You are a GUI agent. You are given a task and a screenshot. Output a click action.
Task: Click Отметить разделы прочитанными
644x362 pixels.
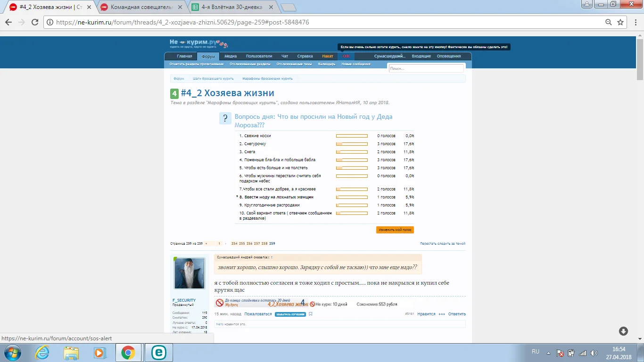[x=197, y=64]
